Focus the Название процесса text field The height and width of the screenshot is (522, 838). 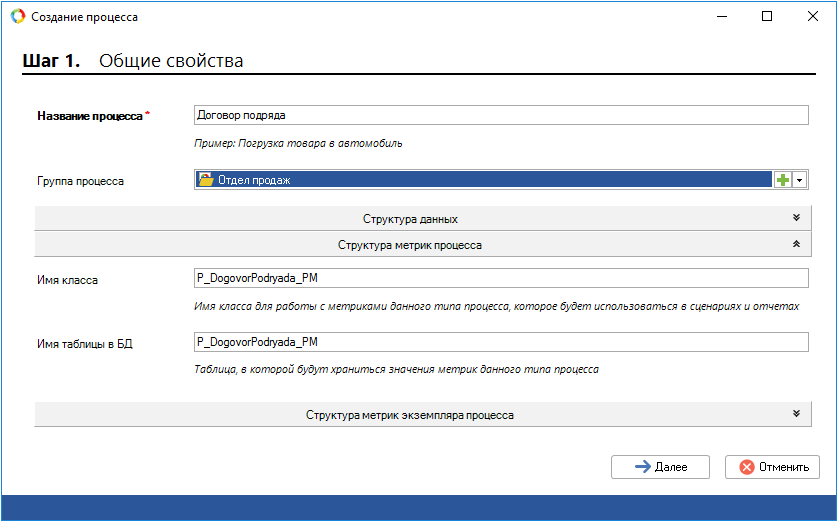click(x=500, y=115)
